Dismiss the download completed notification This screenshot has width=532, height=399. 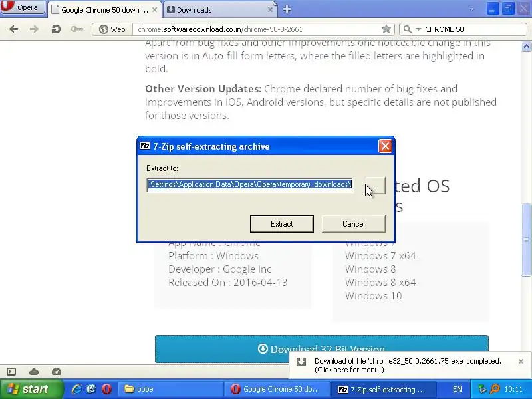click(521, 362)
